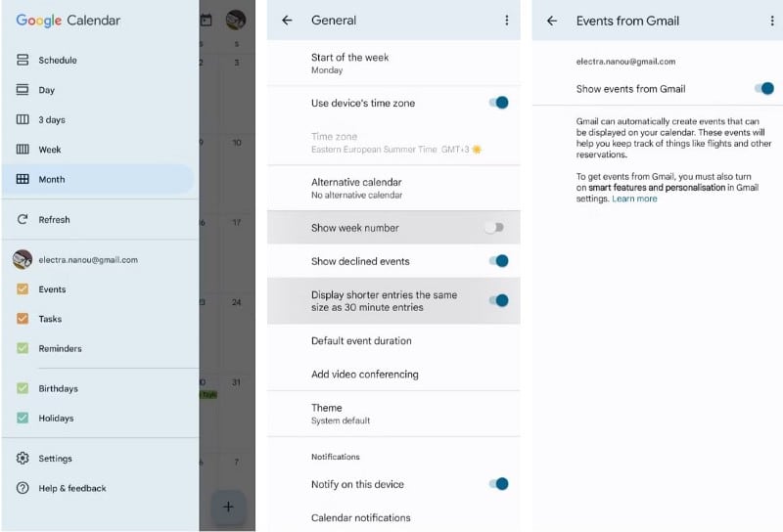Screen dimensions: 783x532
Task: Click the Help & feedback question mark icon
Action: pos(23,488)
